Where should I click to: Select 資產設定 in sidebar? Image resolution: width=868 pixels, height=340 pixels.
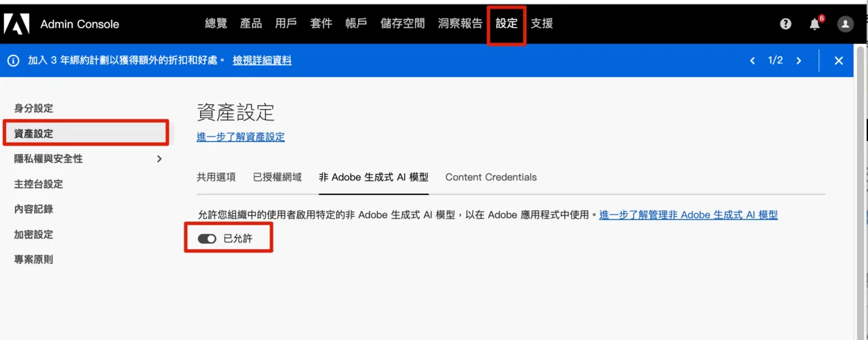tap(34, 133)
